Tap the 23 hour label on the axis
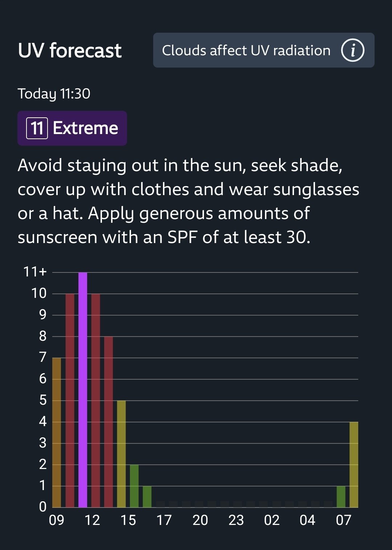The image size is (392, 550). (x=236, y=520)
